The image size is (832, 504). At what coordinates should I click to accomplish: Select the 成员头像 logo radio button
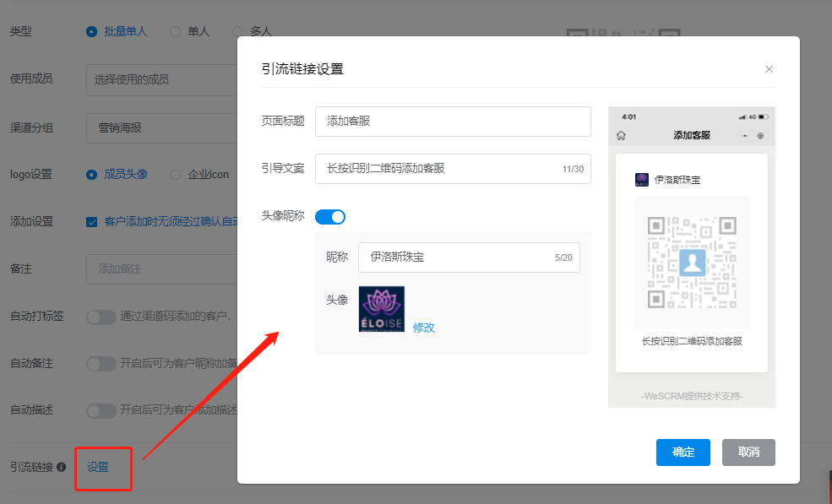tap(91, 175)
